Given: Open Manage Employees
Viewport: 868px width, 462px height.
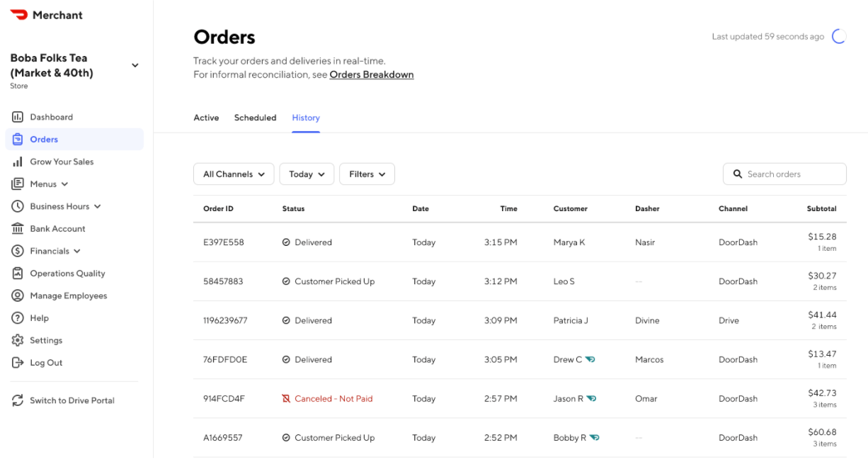Looking at the screenshot, I should pos(68,295).
